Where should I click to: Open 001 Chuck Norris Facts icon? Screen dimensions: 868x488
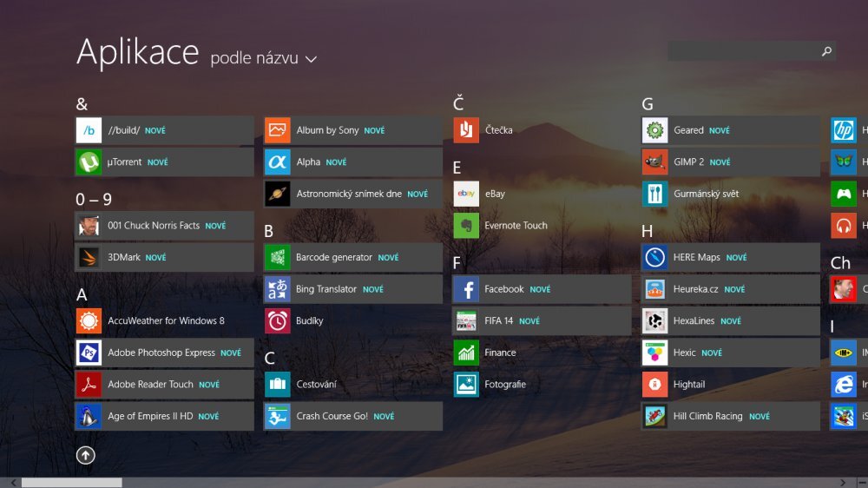pyautogui.click(x=89, y=226)
